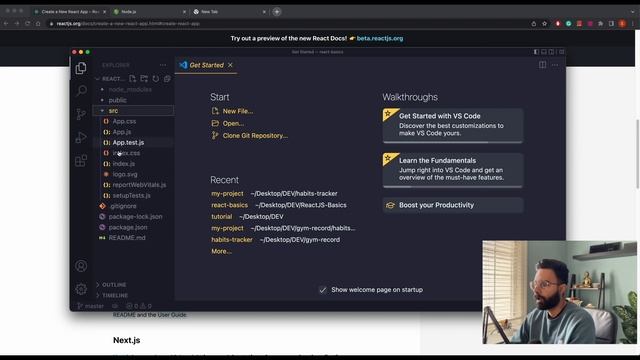Click the Open... link under Start
The image size is (640, 360).
[x=228, y=123]
